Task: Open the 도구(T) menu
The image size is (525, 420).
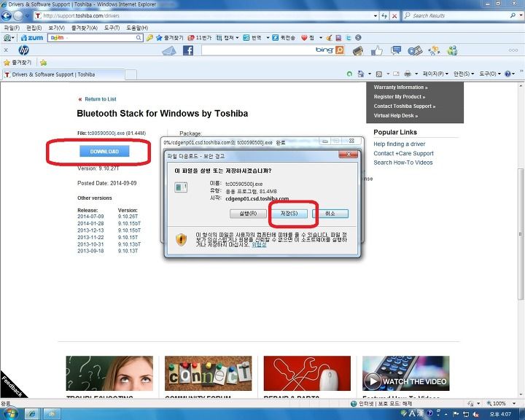Action: tap(112, 28)
